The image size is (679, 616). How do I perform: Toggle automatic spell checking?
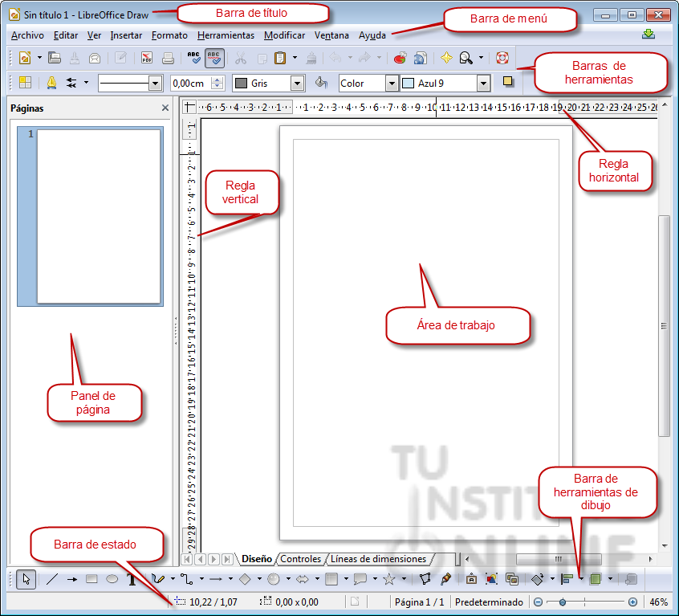[214, 58]
